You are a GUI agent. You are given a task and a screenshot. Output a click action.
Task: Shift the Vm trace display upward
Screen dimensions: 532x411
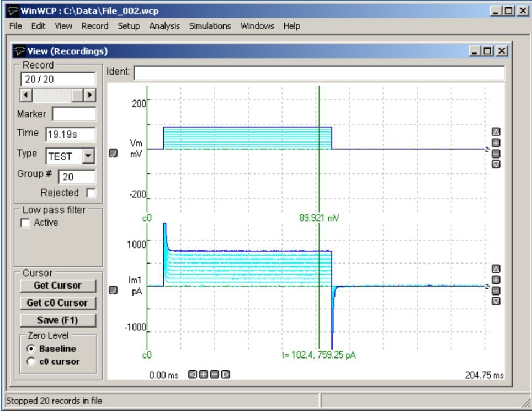click(496, 132)
